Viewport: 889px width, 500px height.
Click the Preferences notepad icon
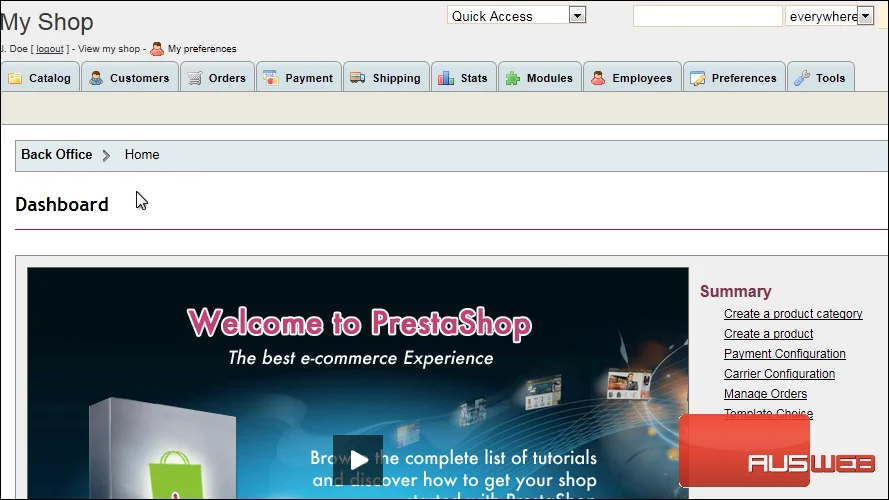coord(697,78)
